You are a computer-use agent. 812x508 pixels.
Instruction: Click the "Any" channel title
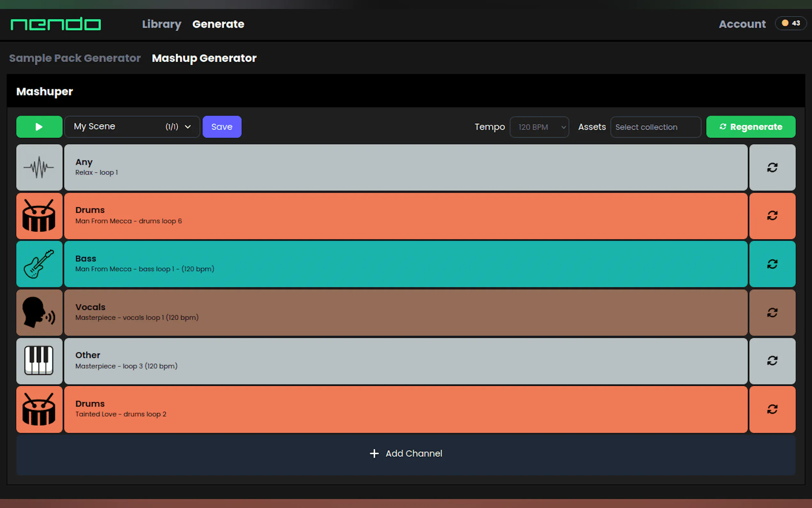84,162
